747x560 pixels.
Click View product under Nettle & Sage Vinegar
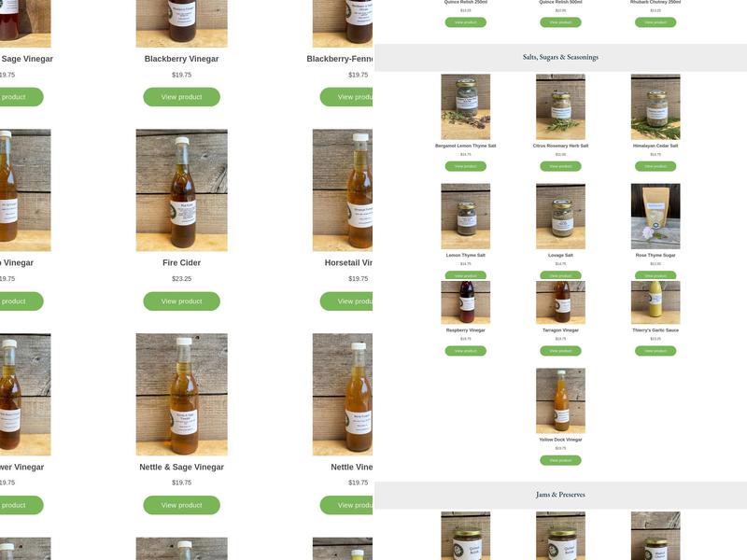coord(181,505)
